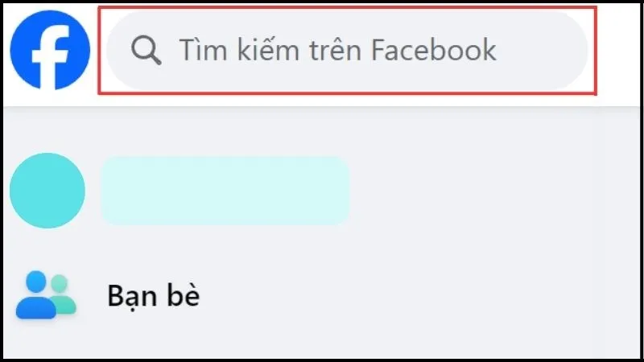
Task: Open the Friends two-person icon
Action: pos(46,294)
